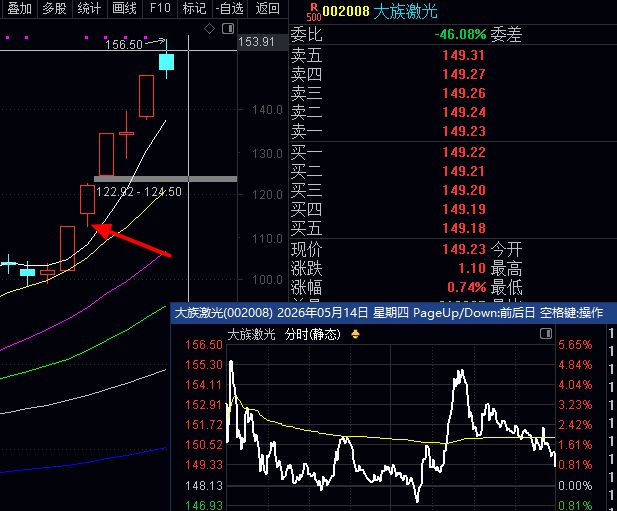
Task: Select 买四 price 149.19
Action: click(x=464, y=209)
